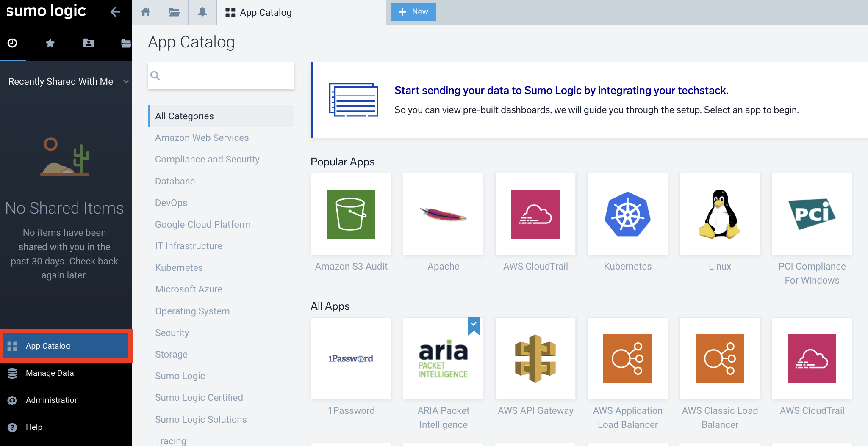Open the Library folder icon next to Home
This screenshot has height=446, width=868.
point(174,12)
